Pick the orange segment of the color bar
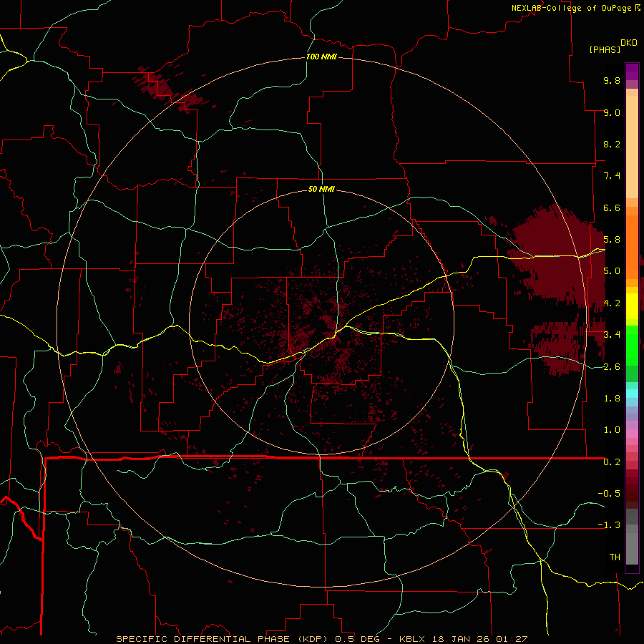Image resolution: width=644 pixels, height=644 pixels. coord(632,247)
